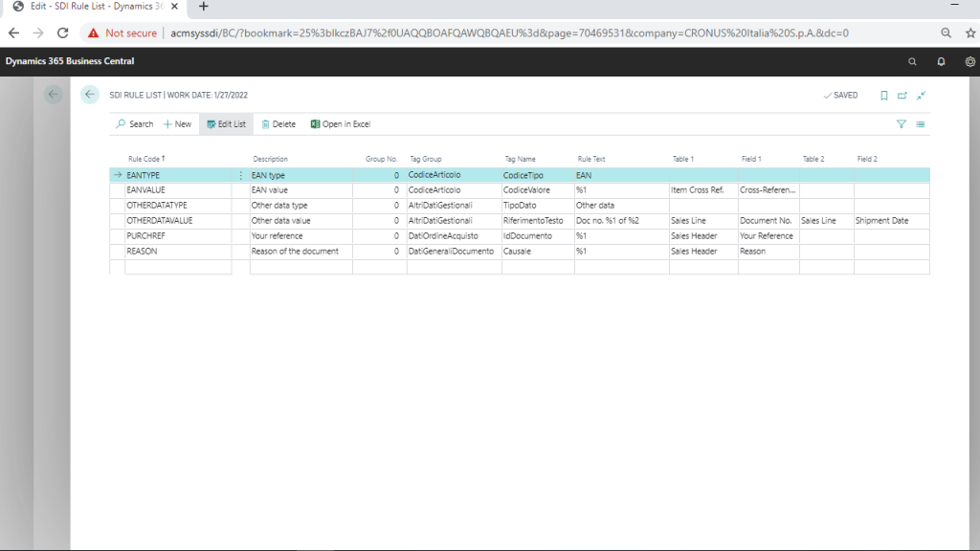Viewport: 980px width, 551px height.
Task: Bookmark this page with the bookmark icon
Action: [883, 96]
